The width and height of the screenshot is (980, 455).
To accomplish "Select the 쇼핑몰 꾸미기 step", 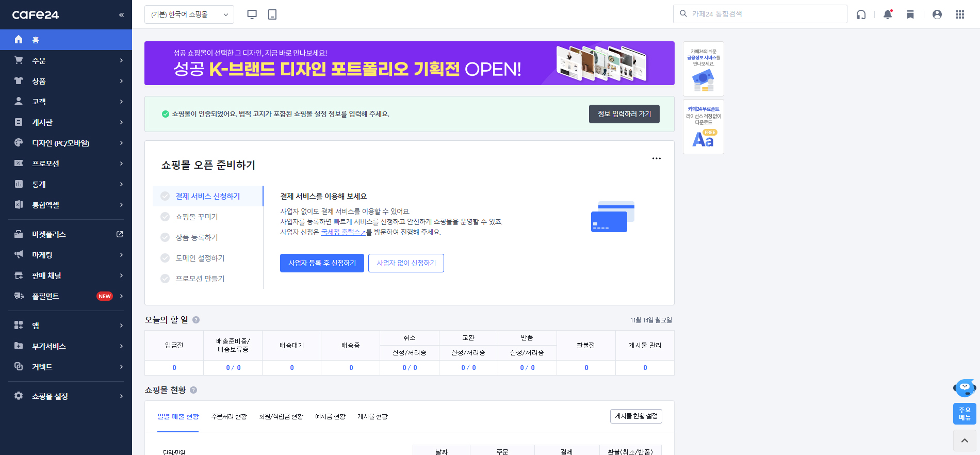I will [x=208, y=217].
